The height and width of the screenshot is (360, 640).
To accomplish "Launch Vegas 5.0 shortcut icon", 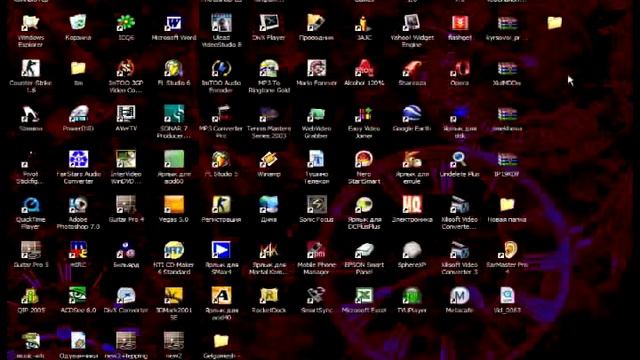I will click(173, 205).
